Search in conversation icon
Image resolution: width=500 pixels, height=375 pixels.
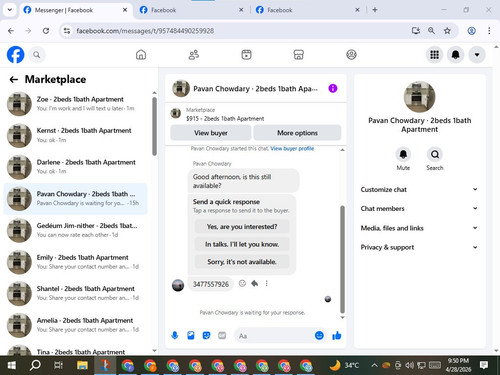coord(435,154)
